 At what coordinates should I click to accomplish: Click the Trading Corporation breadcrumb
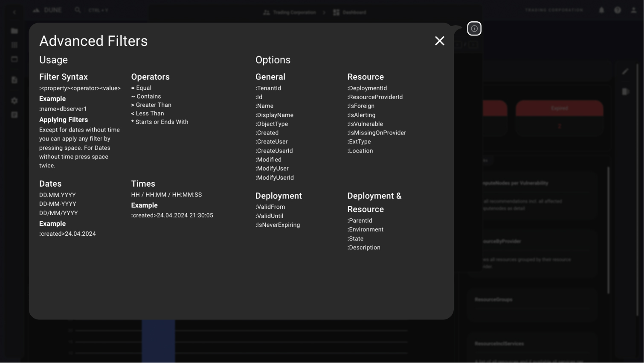click(x=290, y=12)
